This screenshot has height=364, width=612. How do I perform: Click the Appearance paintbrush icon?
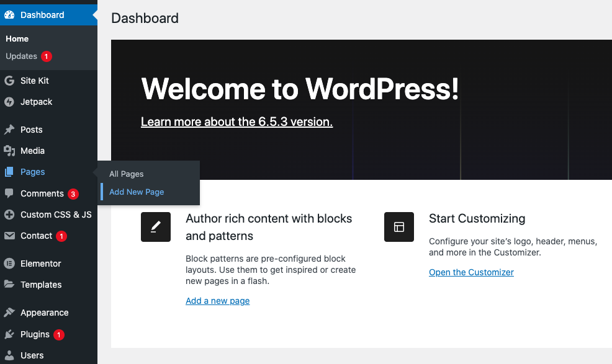[9, 313]
